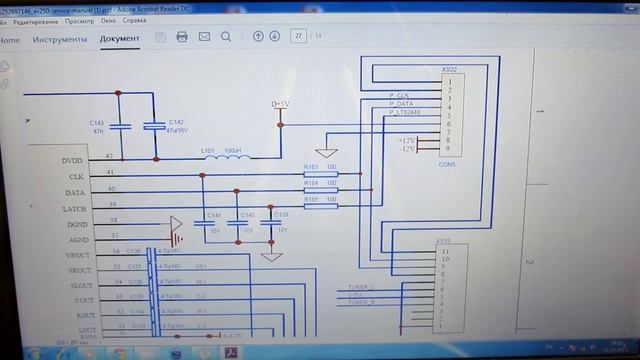Viewport: 640px width, 360px height.
Task: Click the R164 resistor label
Action: [311, 183]
